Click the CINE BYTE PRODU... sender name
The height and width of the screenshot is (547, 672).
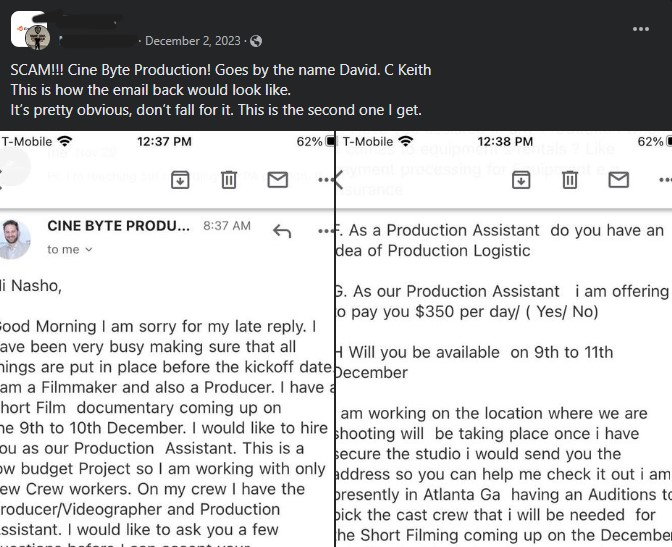[x=118, y=226]
